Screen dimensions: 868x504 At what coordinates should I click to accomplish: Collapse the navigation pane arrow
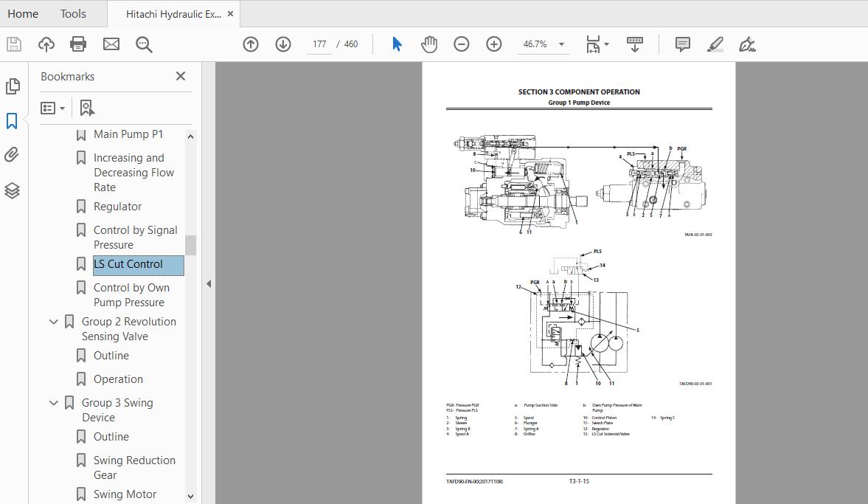click(x=209, y=283)
